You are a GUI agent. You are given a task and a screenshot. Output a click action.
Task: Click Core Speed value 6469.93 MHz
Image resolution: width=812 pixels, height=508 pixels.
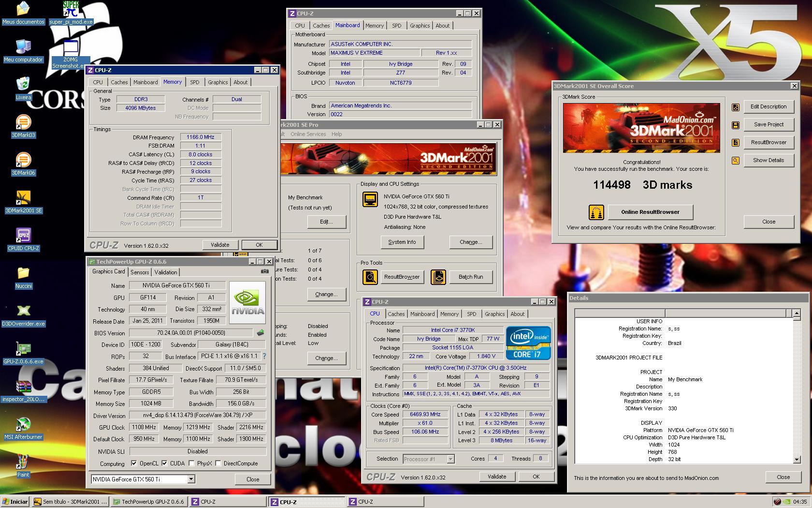[425, 414]
